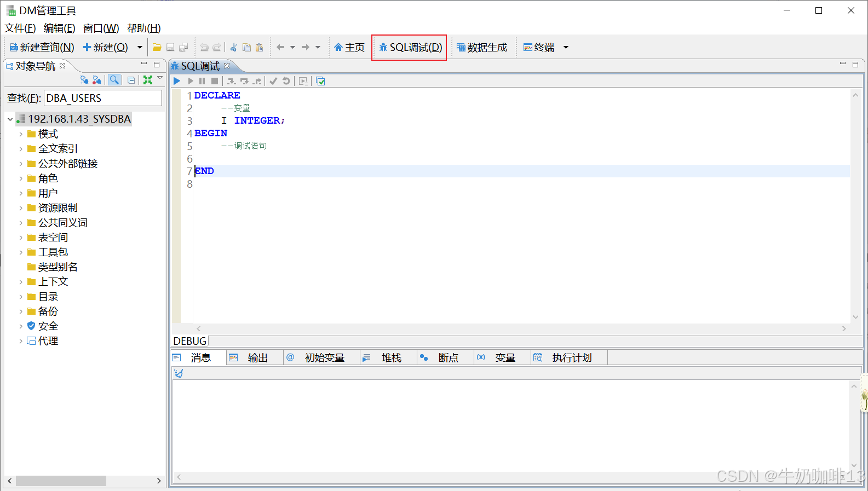
Task: Expand the 角色 folder
Action: (21, 178)
